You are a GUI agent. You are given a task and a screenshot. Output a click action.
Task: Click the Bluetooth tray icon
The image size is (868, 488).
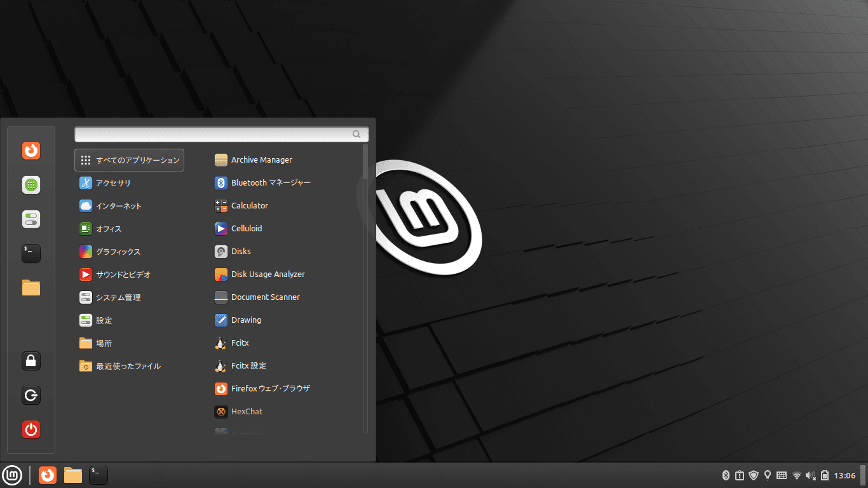pos(726,475)
